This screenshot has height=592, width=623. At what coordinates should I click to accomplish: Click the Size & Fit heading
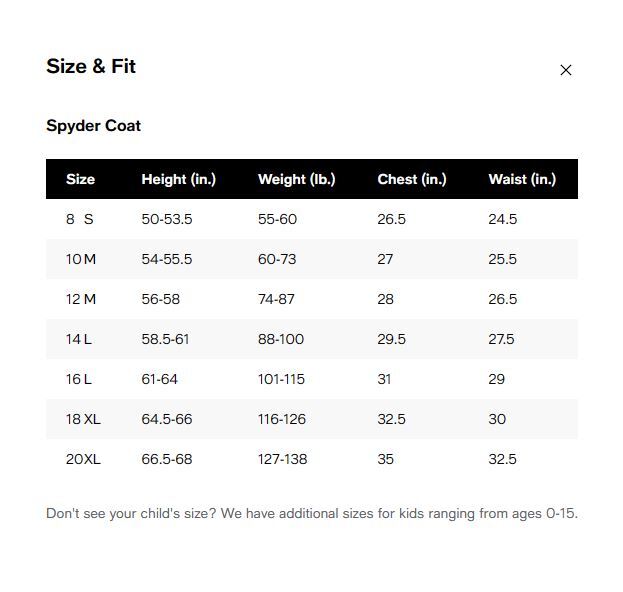pos(91,67)
